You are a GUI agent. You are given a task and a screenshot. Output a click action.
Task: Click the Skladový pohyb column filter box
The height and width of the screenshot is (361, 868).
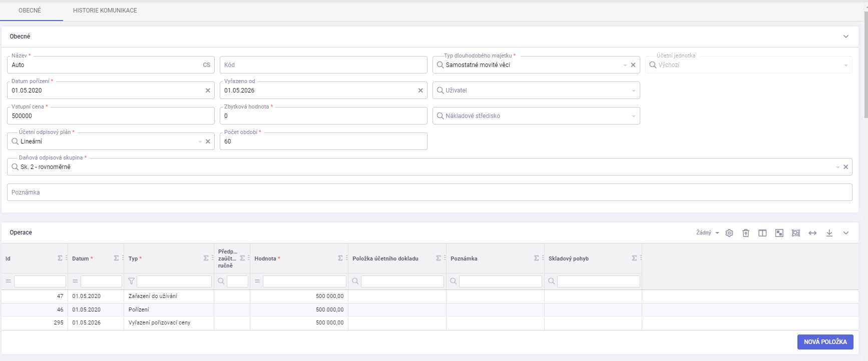[x=599, y=281]
